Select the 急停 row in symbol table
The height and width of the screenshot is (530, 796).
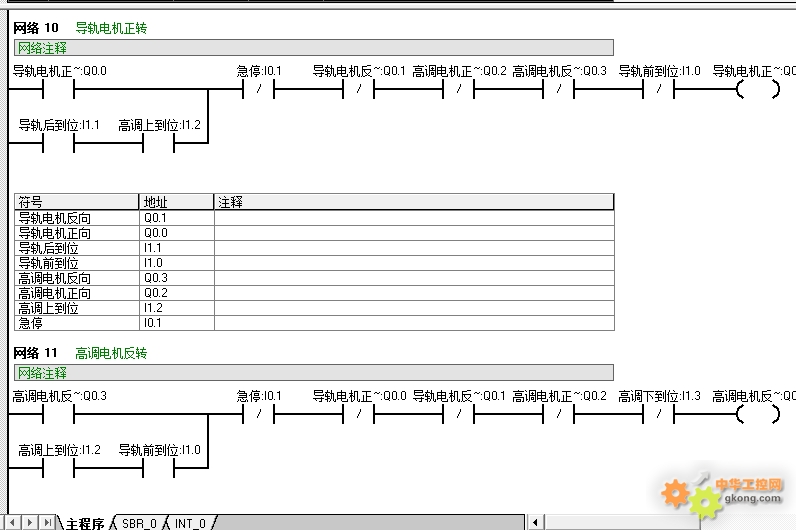pos(76,323)
